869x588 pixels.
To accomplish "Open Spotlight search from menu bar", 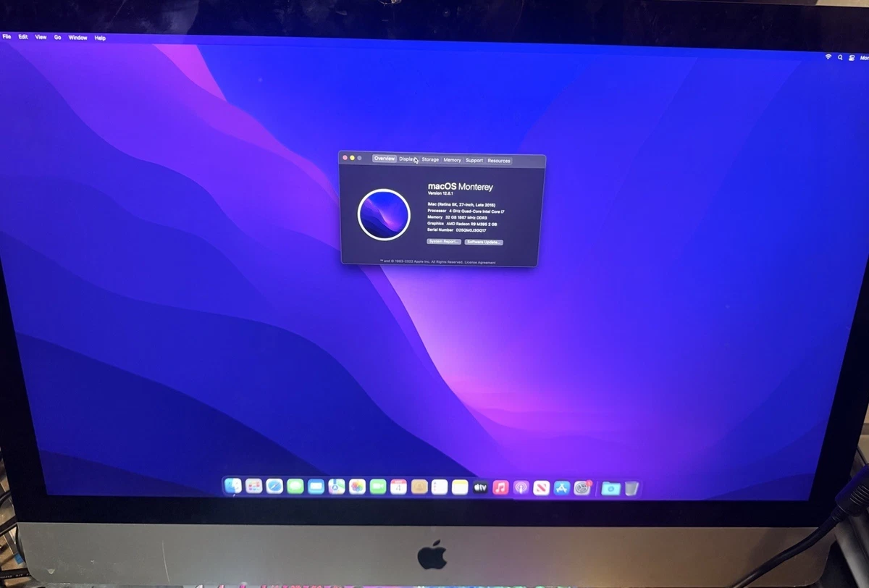I will click(x=841, y=57).
